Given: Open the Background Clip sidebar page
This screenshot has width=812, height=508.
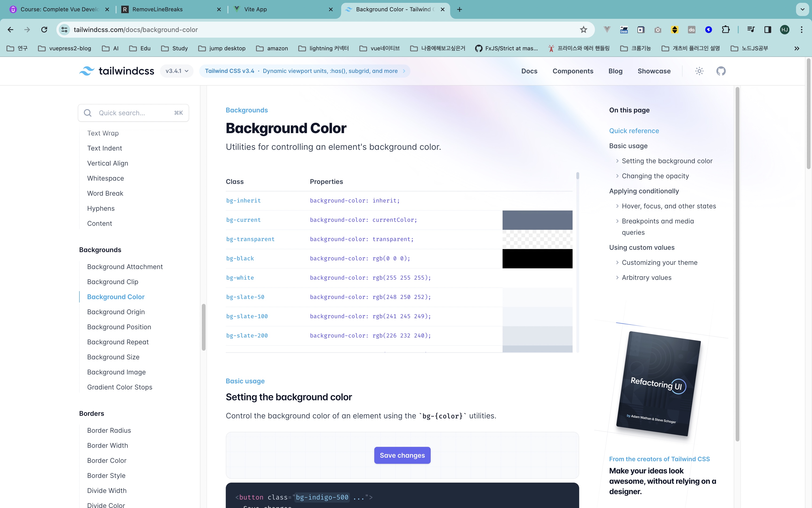Looking at the screenshot, I should pos(112,282).
